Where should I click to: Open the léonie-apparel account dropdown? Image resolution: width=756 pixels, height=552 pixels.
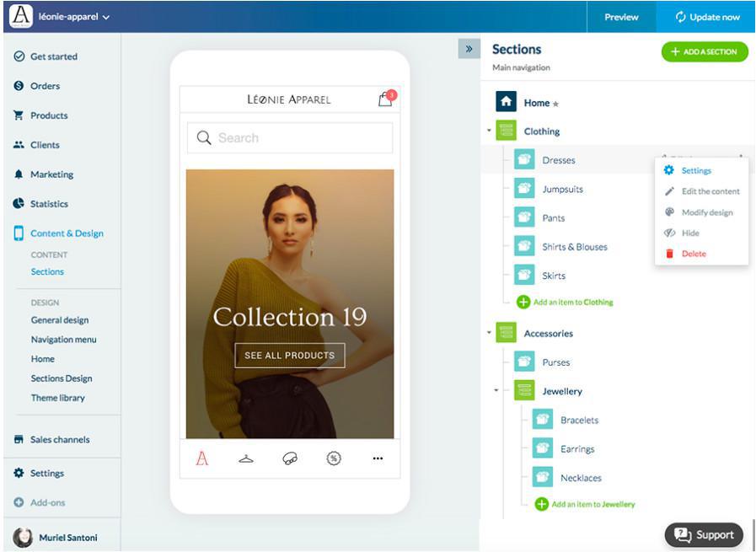[x=74, y=17]
